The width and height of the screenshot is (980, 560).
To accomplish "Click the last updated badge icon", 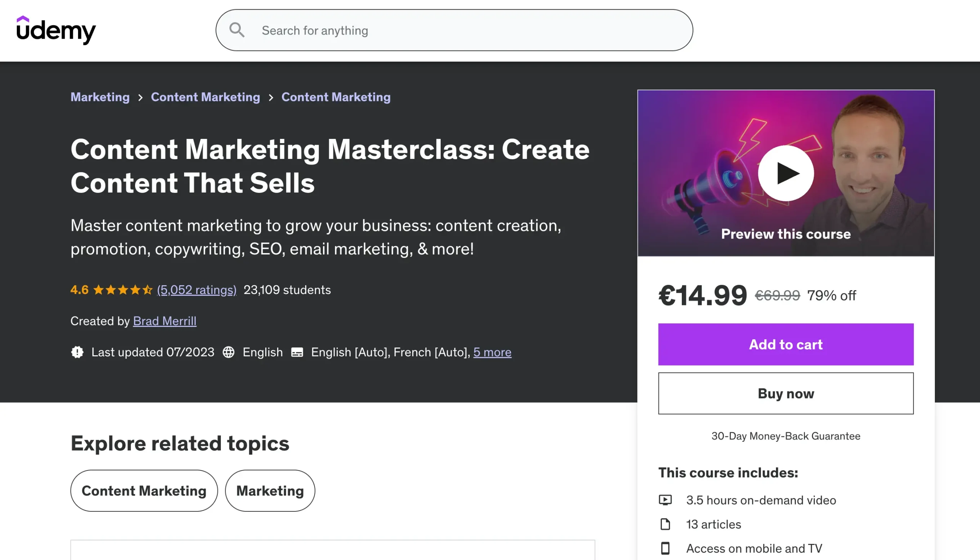I will (x=77, y=352).
